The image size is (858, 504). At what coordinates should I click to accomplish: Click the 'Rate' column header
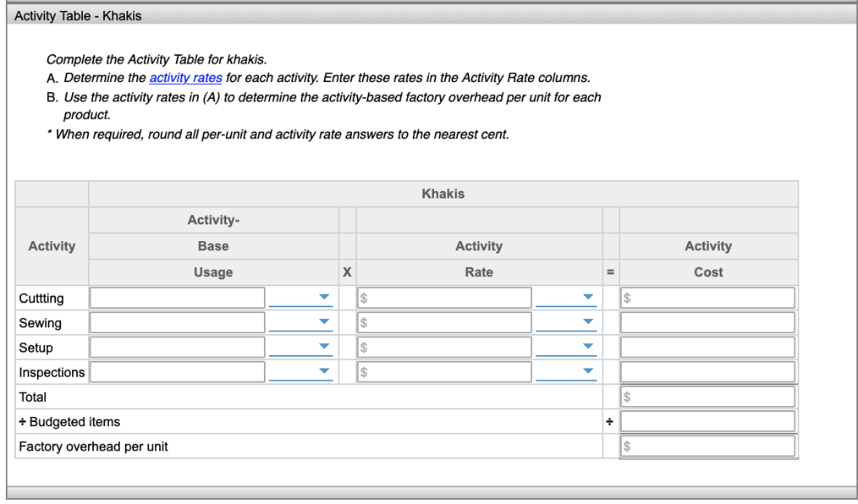[478, 272]
